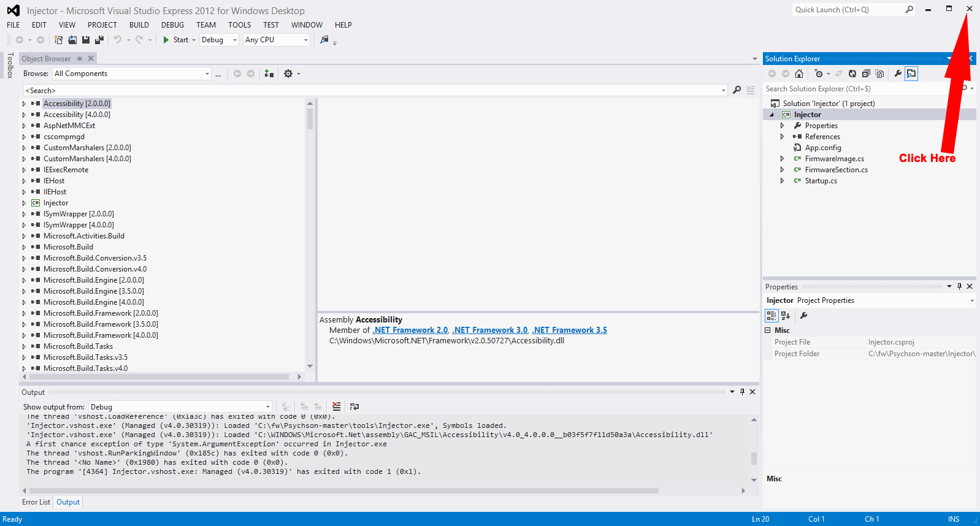Click the Object Browser search magnifier icon
The image size is (980, 526).
(737, 90)
